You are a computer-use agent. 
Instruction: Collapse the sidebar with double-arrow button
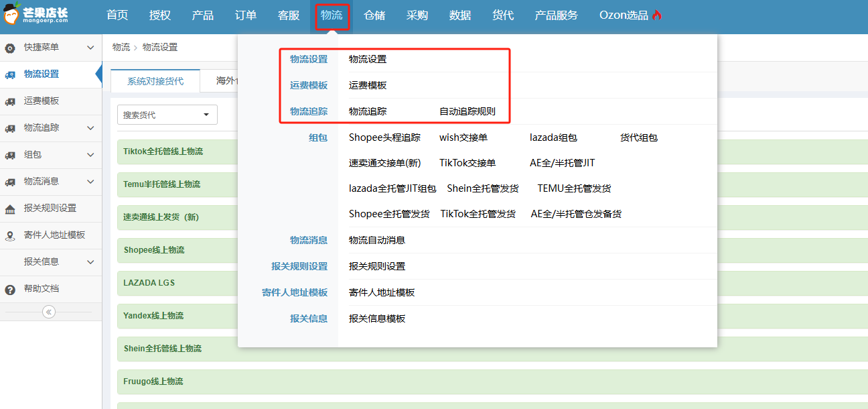pyautogui.click(x=48, y=312)
